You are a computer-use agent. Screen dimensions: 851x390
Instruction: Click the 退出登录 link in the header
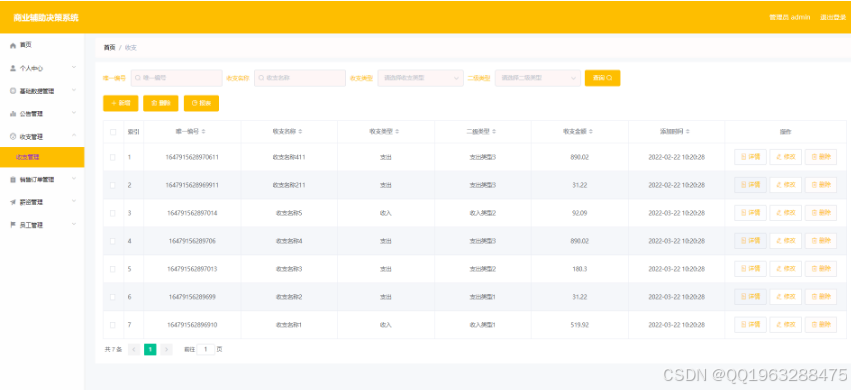click(x=833, y=17)
